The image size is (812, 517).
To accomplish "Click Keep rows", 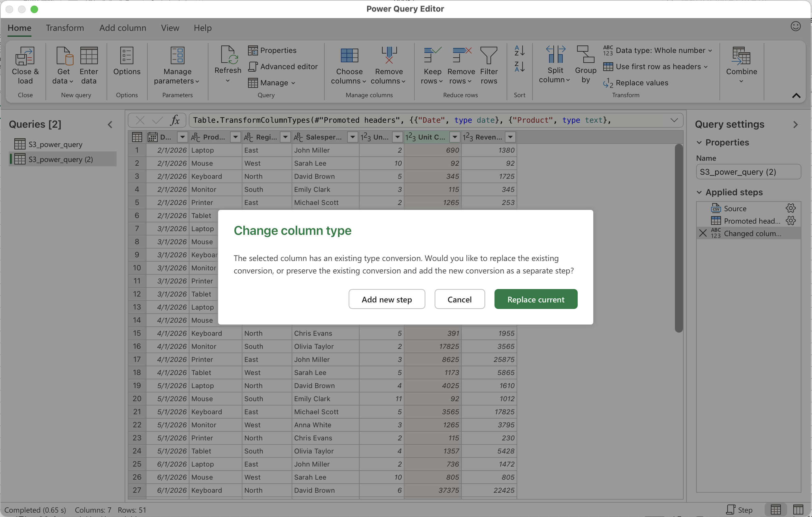I will point(432,65).
